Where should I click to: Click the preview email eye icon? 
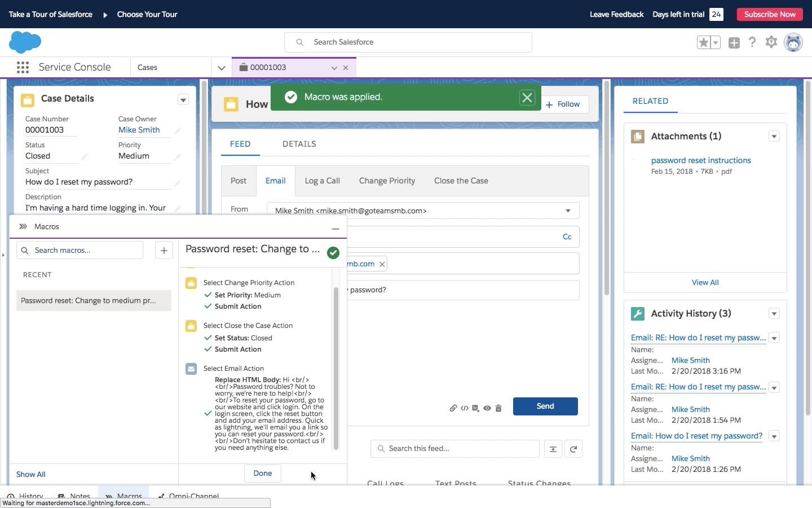coord(487,408)
